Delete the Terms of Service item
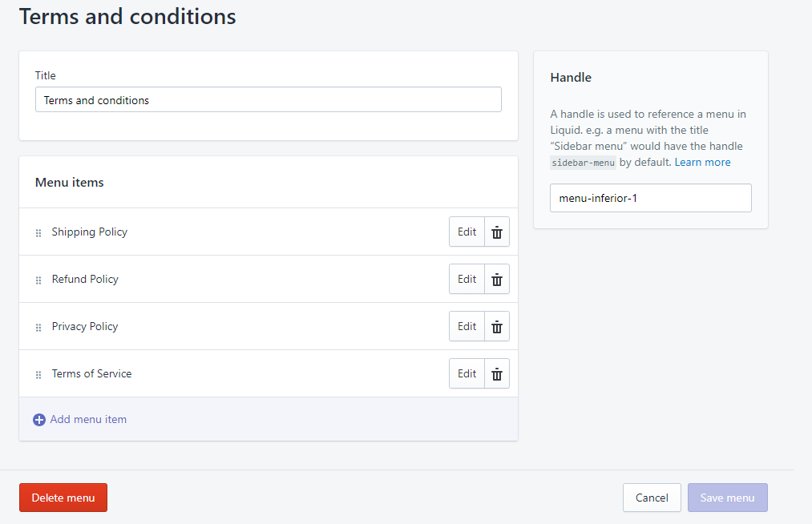This screenshot has height=524, width=812. pyautogui.click(x=497, y=374)
